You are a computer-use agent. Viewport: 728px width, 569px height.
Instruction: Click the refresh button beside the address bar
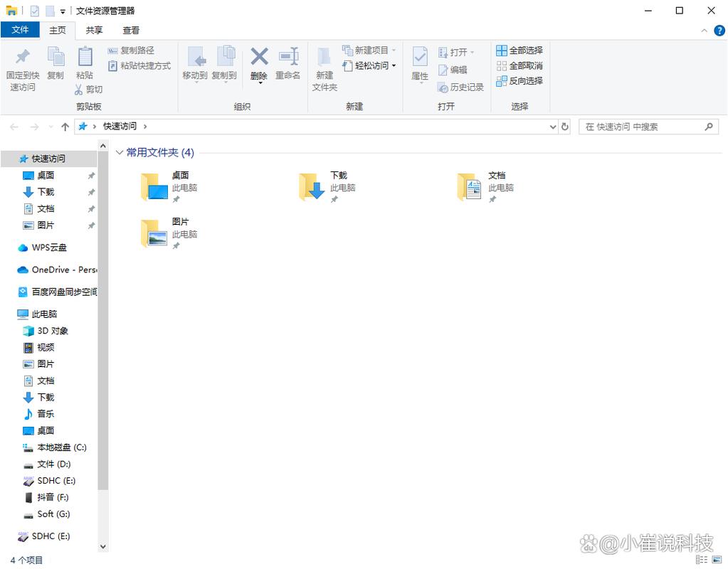click(x=565, y=126)
